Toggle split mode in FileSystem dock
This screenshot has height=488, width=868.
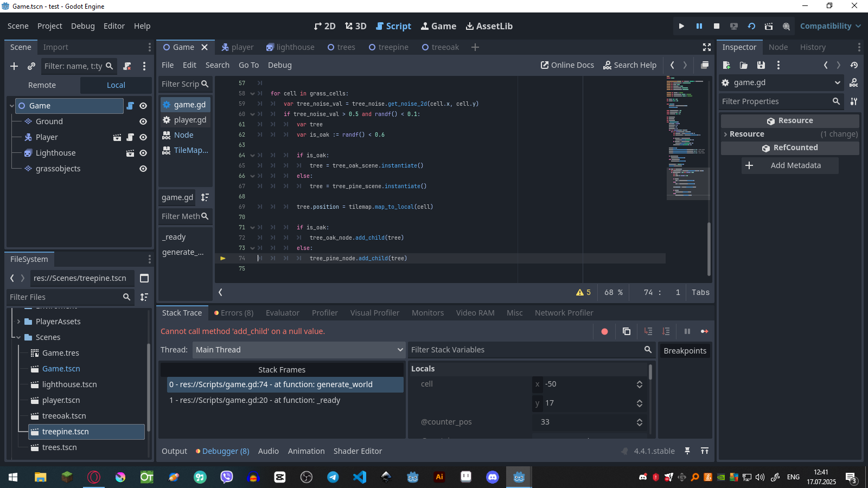[144, 278]
